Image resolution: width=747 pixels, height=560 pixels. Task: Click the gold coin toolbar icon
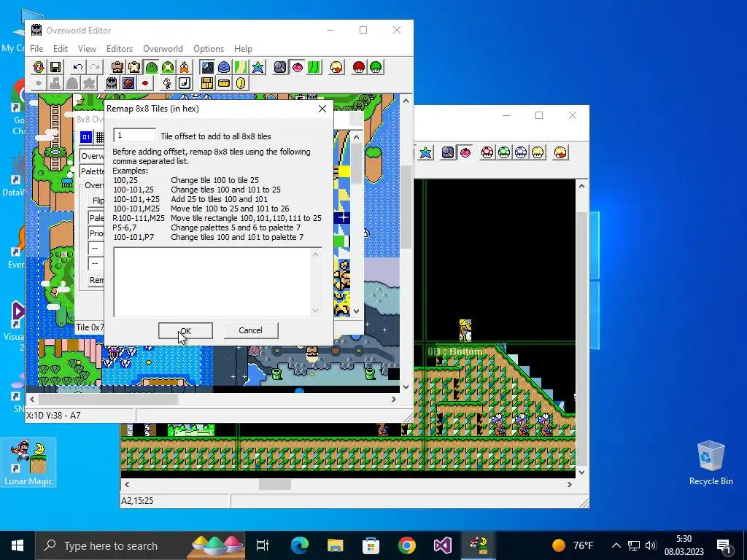[x=241, y=83]
